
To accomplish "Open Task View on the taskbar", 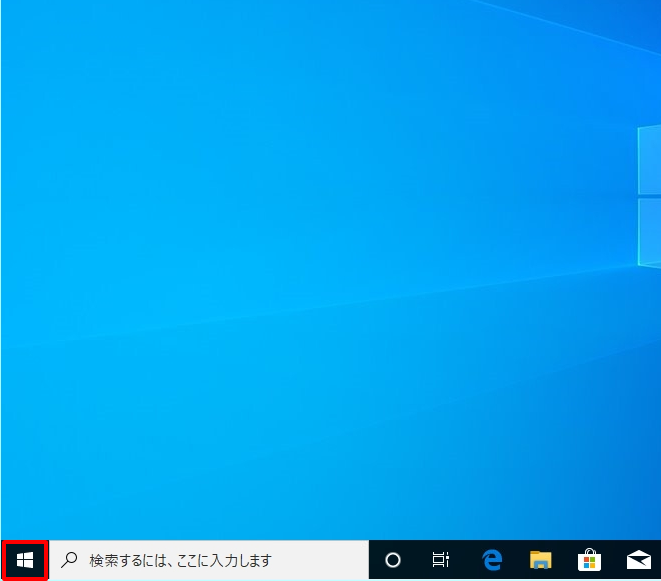I will [x=441, y=560].
